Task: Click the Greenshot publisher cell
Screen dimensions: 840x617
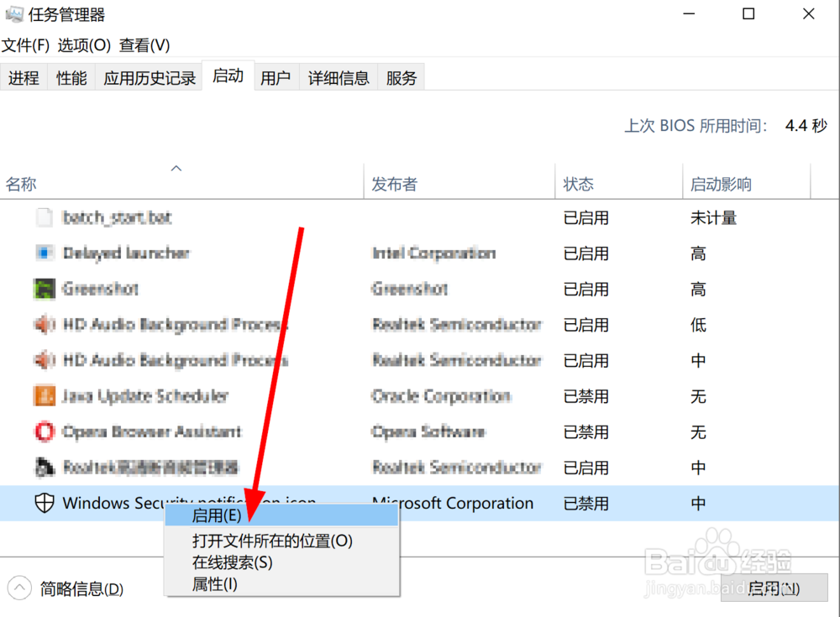Action: [x=410, y=289]
